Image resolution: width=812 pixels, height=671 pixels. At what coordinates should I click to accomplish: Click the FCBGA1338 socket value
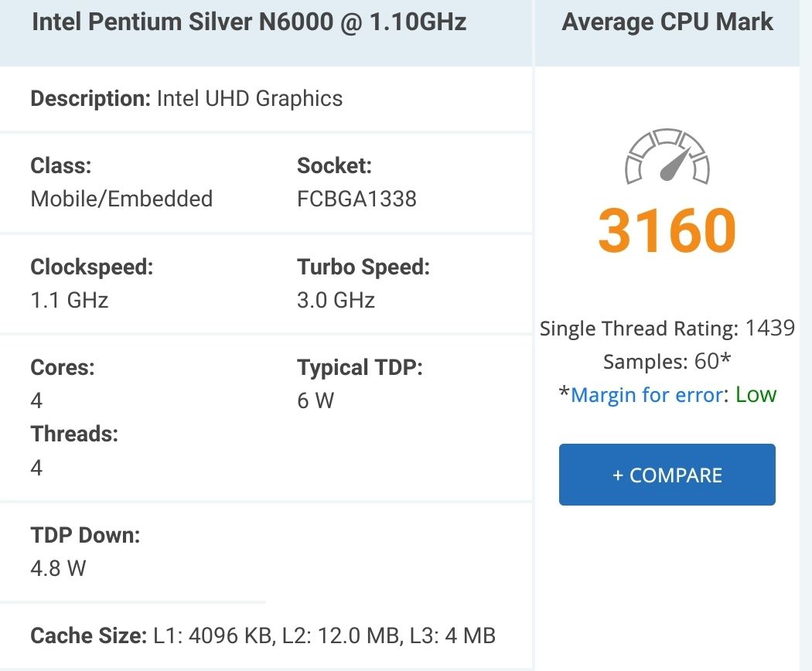[x=357, y=199]
